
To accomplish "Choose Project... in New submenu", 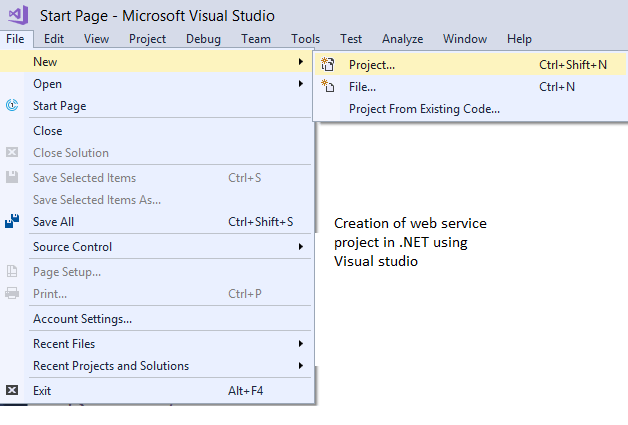I will [x=471, y=64].
